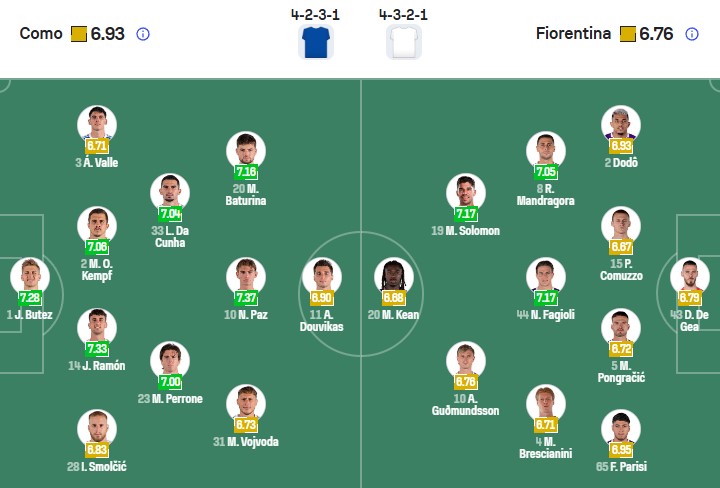Image resolution: width=720 pixels, height=488 pixels.
Task: Select Dodô's player photo
Action: coord(621,125)
